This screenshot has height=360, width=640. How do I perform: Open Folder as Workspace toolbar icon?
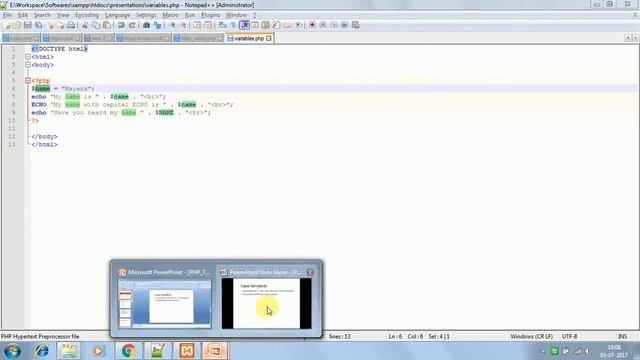[x=287, y=25]
